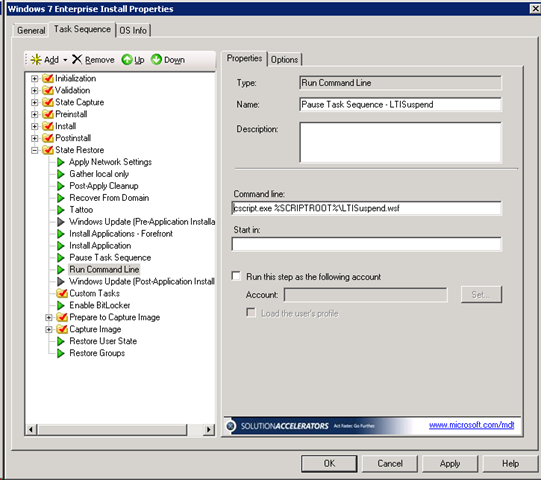The height and width of the screenshot is (480, 541).
Task: Open the Add dropdown arrow
Action: pyautogui.click(x=65, y=60)
